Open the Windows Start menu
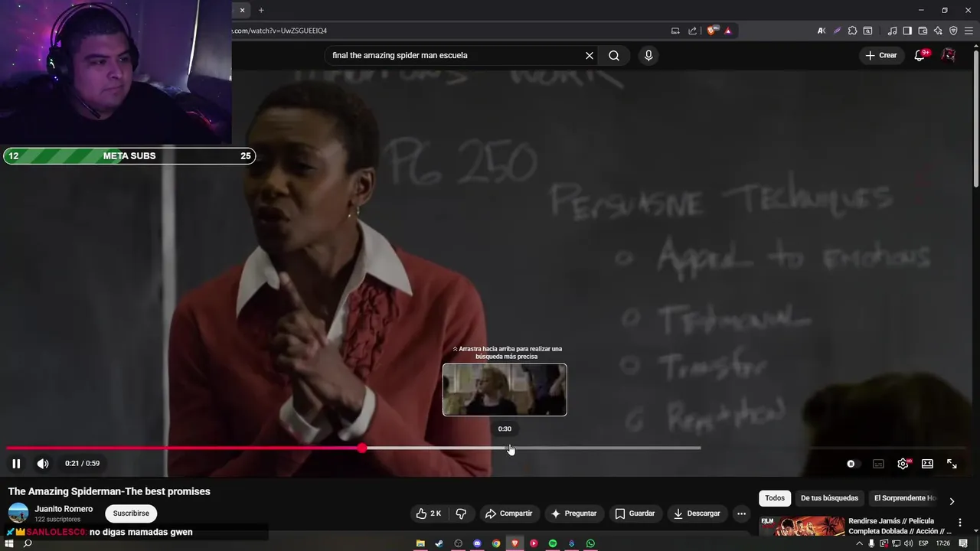 pyautogui.click(x=9, y=543)
